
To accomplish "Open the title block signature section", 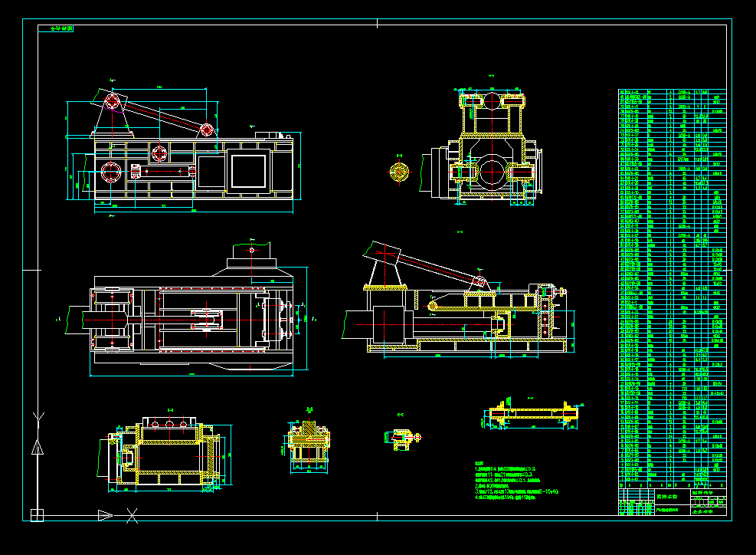I will (636, 510).
